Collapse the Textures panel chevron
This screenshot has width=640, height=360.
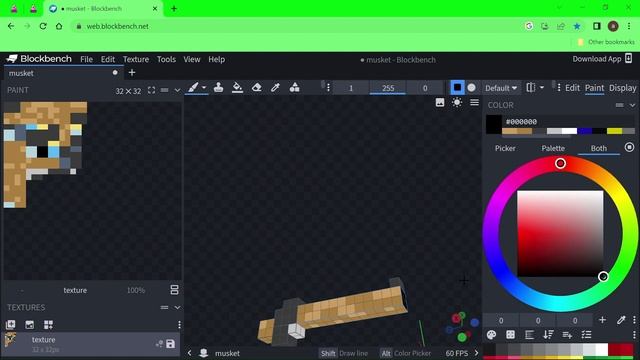[177, 307]
